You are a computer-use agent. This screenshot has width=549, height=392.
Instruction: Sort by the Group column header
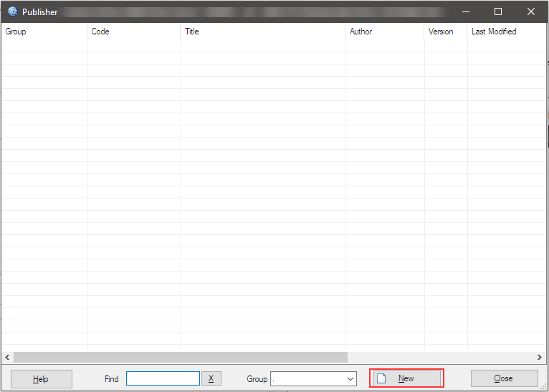[44, 32]
